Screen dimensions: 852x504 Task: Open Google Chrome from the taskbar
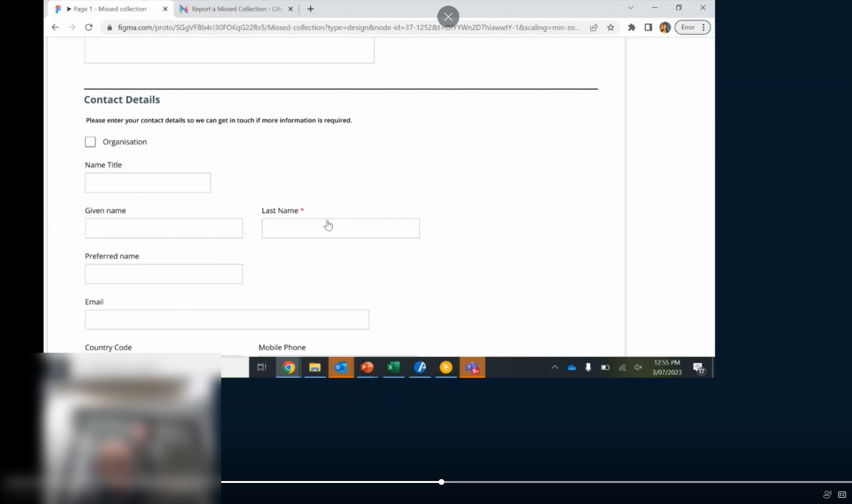click(289, 368)
